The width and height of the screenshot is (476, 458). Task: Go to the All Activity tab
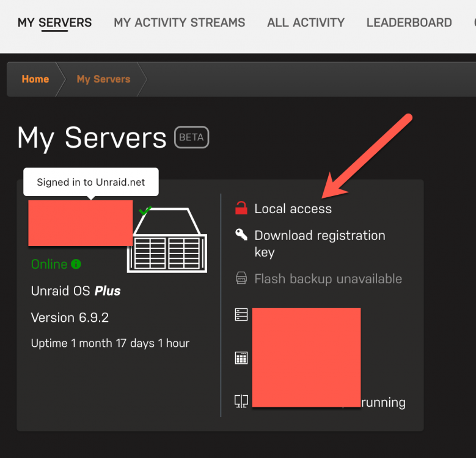306,23
